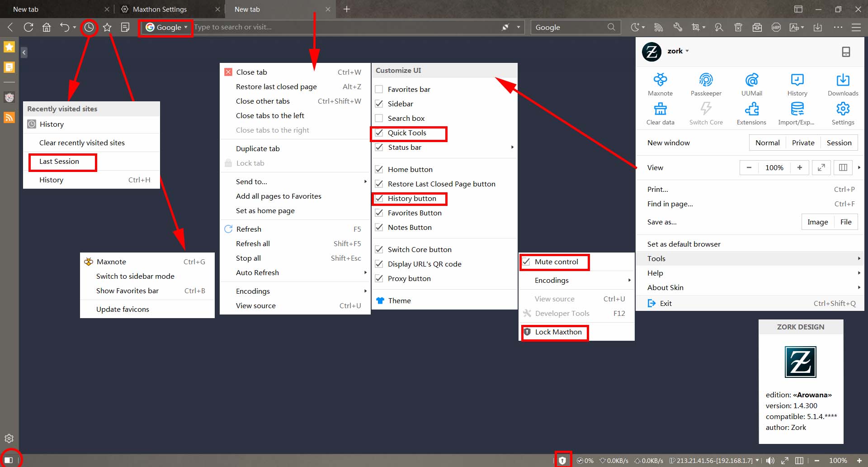Toggle Quick Tools checkbox

pyautogui.click(x=379, y=133)
